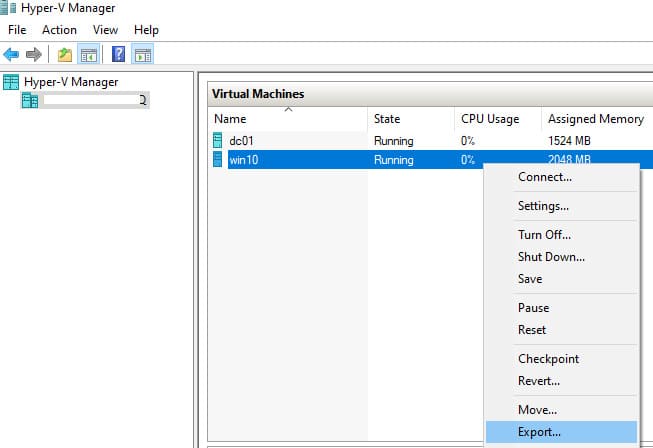This screenshot has height=448, width=653.
Task: Open the Action menu
Action: point(59,30)
